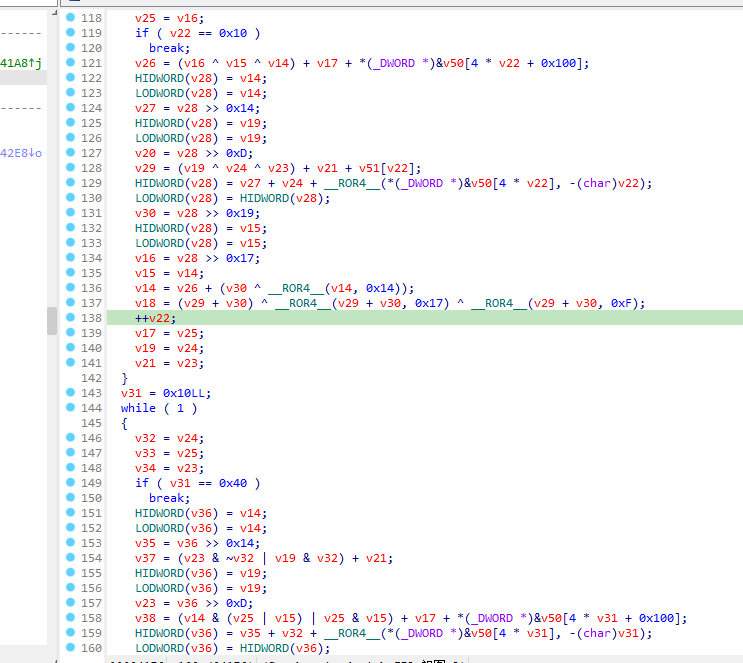Toggle breakpoint dot on line 121

tap(71, 63)
